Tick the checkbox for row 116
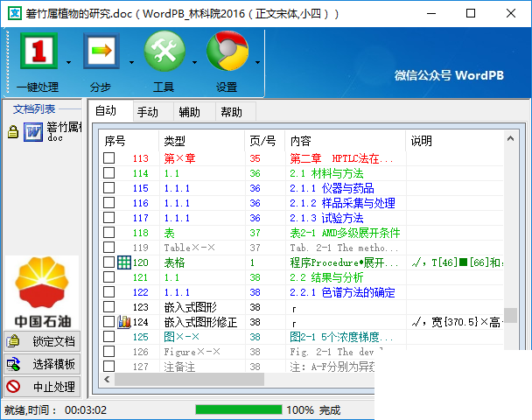532x420 pixels. [108, 203]
